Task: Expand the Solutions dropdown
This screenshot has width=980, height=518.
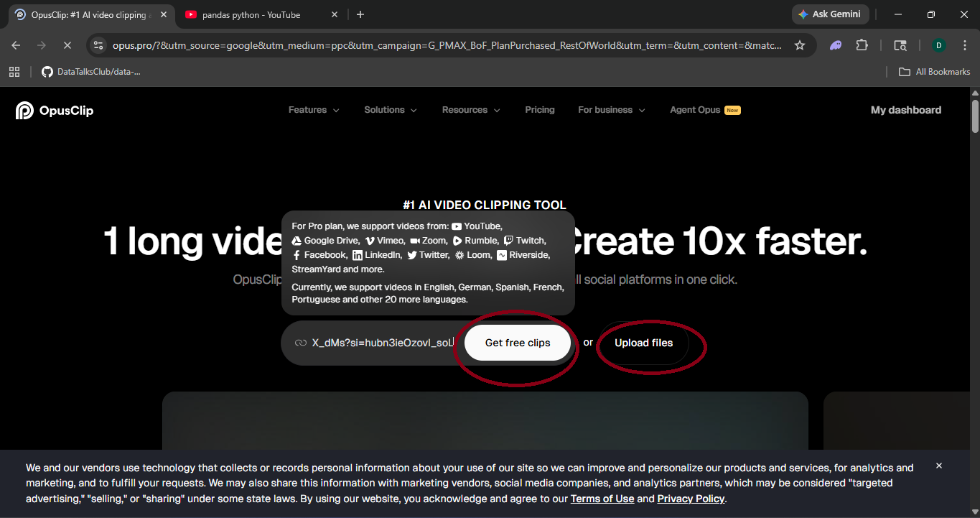Action: [391, 110]
